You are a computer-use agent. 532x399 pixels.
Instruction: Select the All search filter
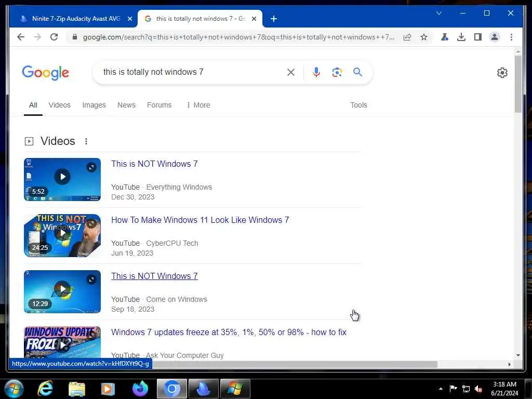click(x=33, y=105)
